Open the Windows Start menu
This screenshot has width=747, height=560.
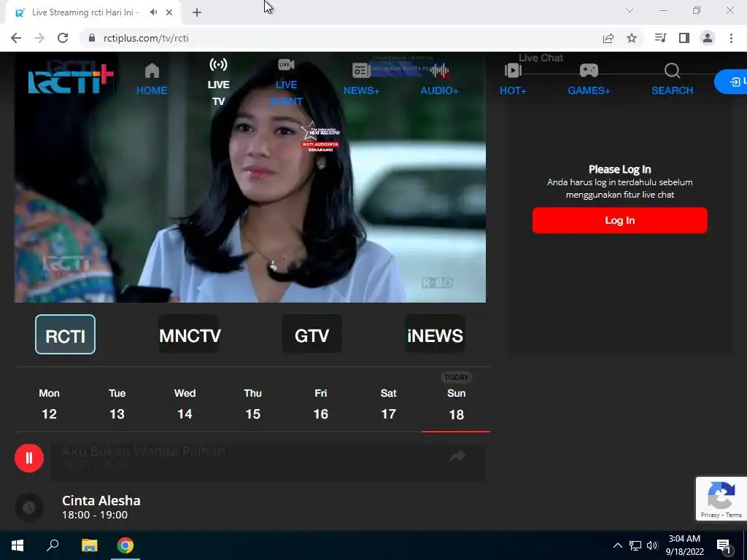tap(18, 545)
